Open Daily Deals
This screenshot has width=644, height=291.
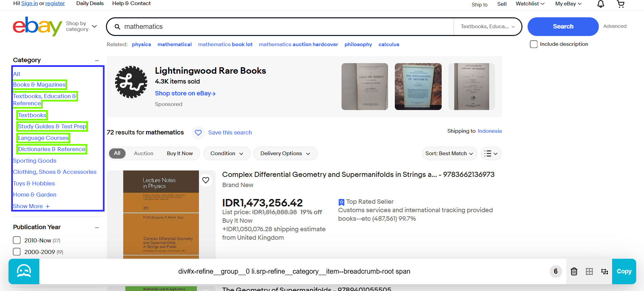(x=90, y=3)
